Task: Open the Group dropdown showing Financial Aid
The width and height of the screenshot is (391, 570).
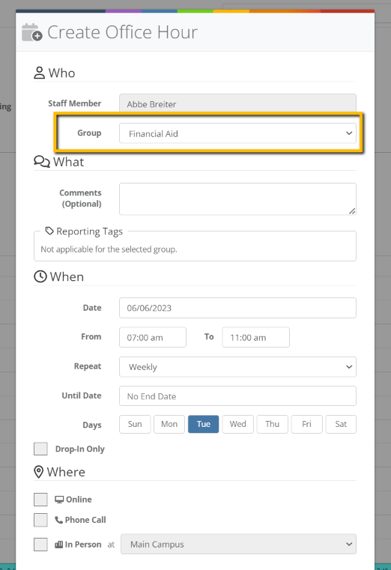Action: click(x=238, y=133)
